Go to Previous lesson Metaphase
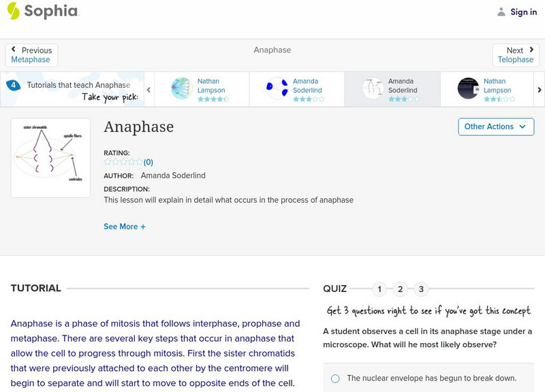The height and width of the screenshot is (392, 545). (x=31, y=55)
